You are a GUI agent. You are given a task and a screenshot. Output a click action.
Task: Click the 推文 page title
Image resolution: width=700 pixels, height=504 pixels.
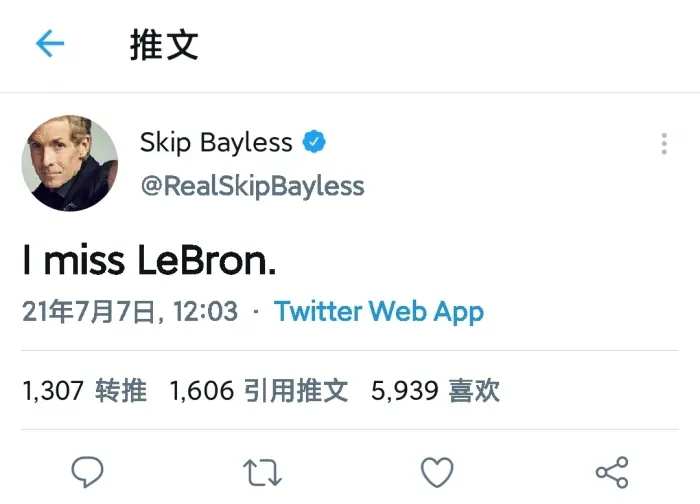tap(164, 45)
